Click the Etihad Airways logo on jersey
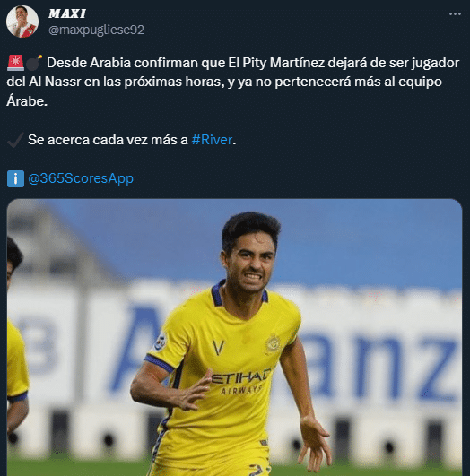Image resolution: width=470 pixels, height=476 pixels. click(x=241, y=382)
